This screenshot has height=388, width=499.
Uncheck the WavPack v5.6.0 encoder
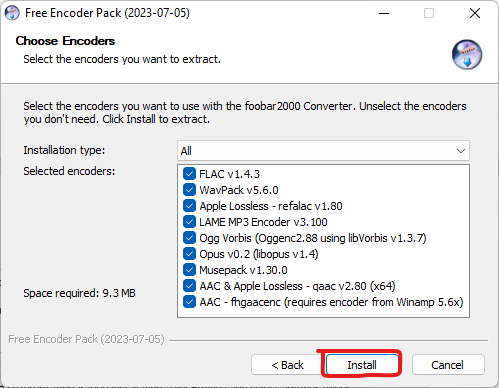189,190
